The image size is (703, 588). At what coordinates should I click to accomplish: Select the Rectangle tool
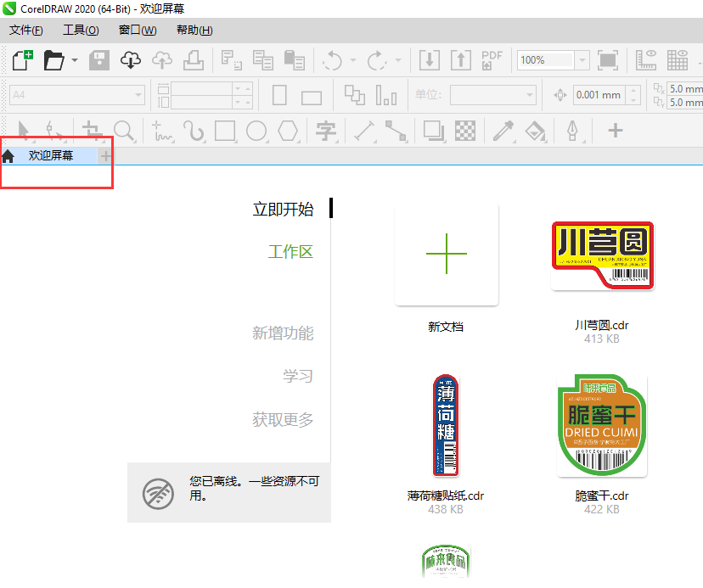(x=226, y=131)
